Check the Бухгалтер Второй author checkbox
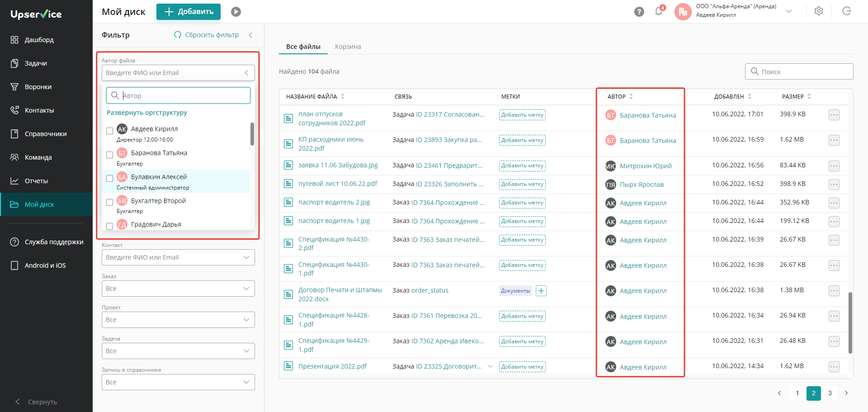The height and width of the screenshot is (412, 868). click(109, 202)
